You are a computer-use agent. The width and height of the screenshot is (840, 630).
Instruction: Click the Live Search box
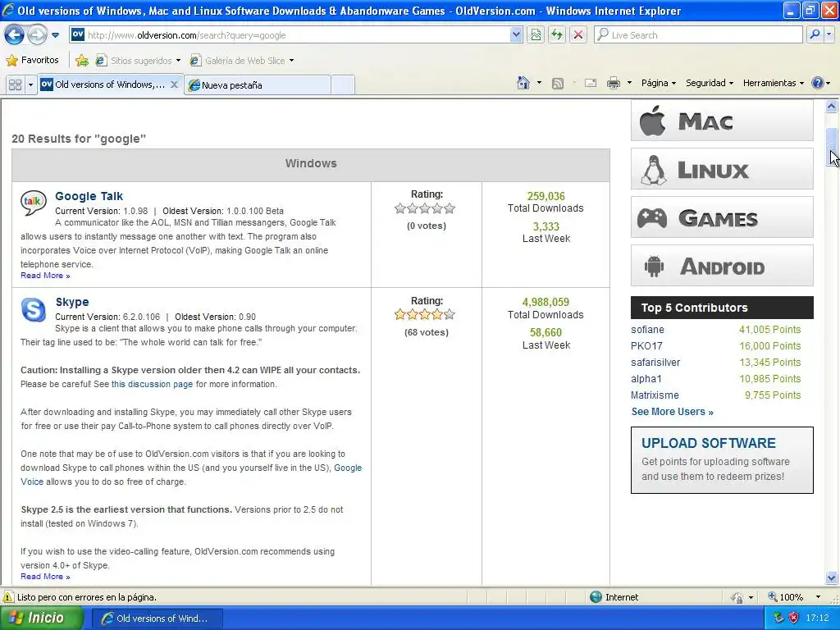click(x=698, y=35)
